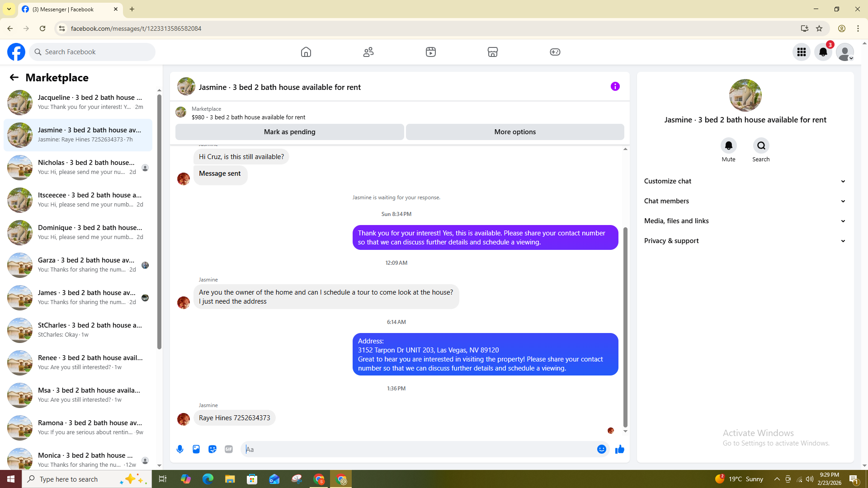The image size is (868, 488).
Task: Open the sticker picker icon
Action: tap(212, 449)
